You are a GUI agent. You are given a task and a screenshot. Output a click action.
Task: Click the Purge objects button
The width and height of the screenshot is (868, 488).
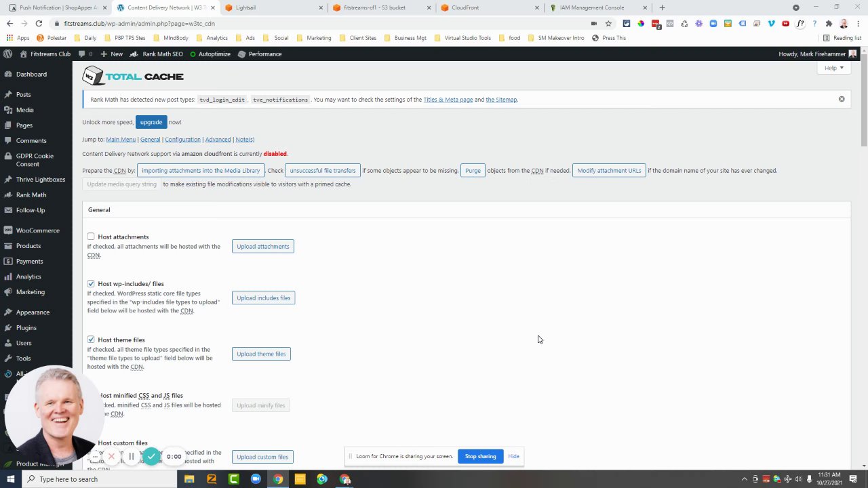473,171
